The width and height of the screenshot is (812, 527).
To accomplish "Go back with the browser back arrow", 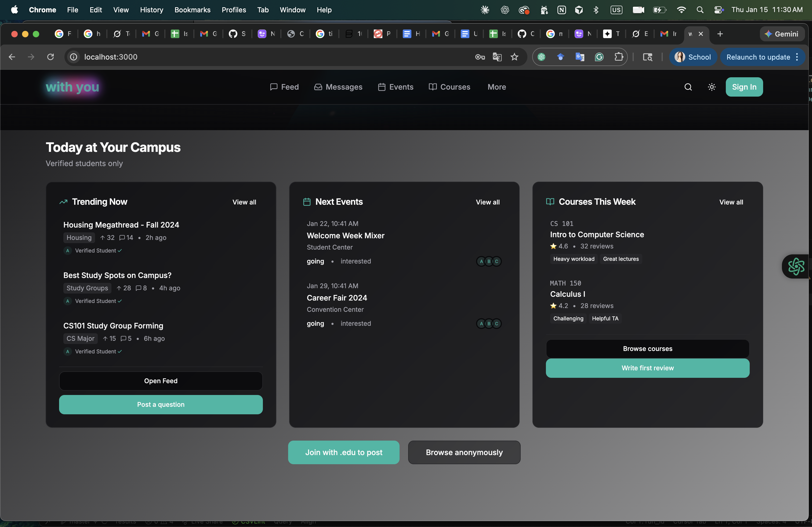I will 12,57.
